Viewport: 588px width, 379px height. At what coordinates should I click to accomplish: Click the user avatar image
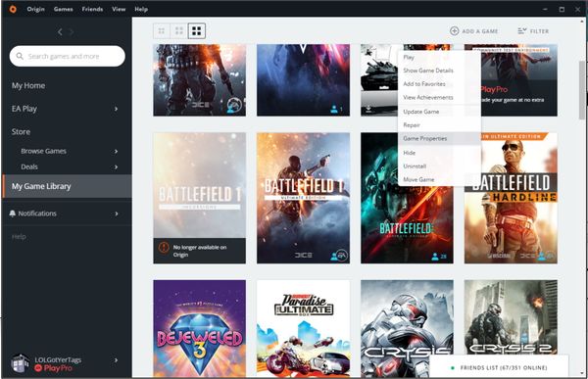click(20, 363)
